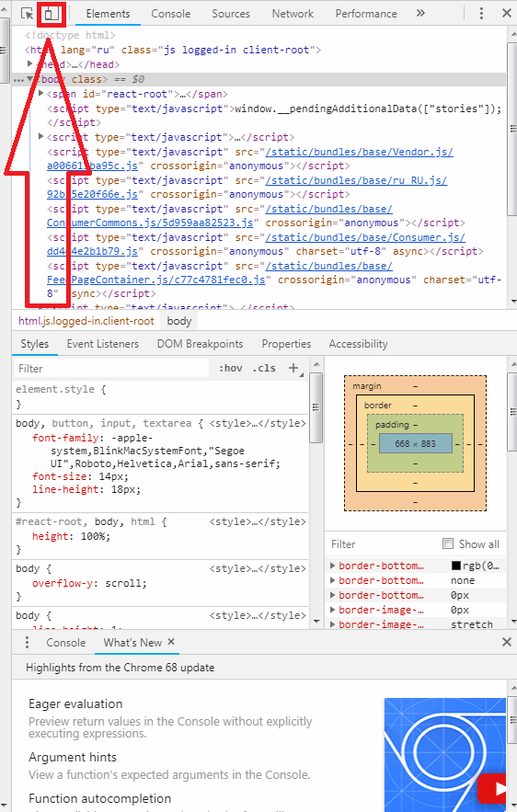The width and height of the screenshot is (517, 812).
Task: Toggle the :hov element state button
Action: [x=231, y=368]
